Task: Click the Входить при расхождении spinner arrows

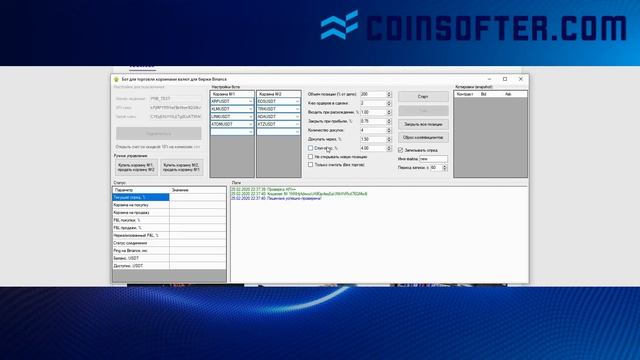Action: click(389, 112)
